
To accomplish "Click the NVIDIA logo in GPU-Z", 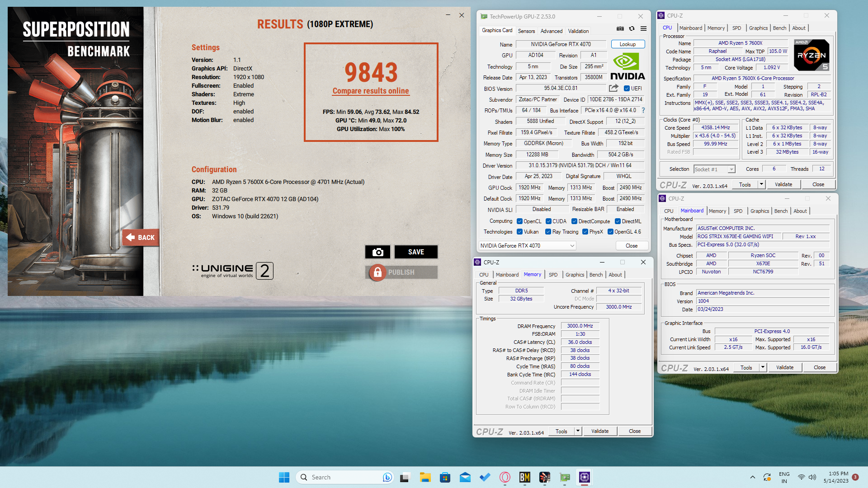I will pyautogui.click(x=627, y=66).
